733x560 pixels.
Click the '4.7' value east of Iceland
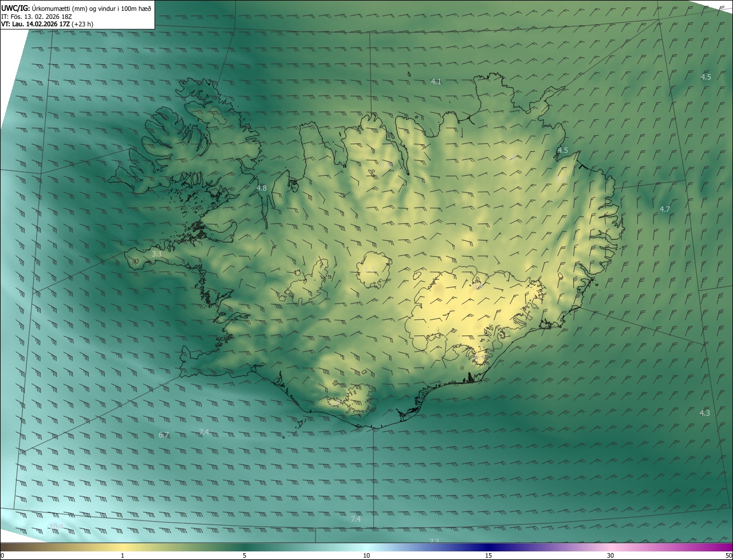tap(664, 210)
